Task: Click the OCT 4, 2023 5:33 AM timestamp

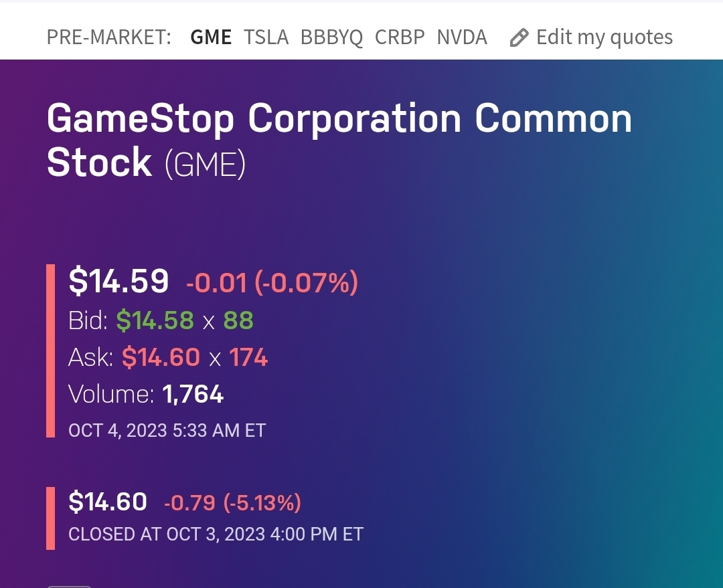Action: point(167,430)
